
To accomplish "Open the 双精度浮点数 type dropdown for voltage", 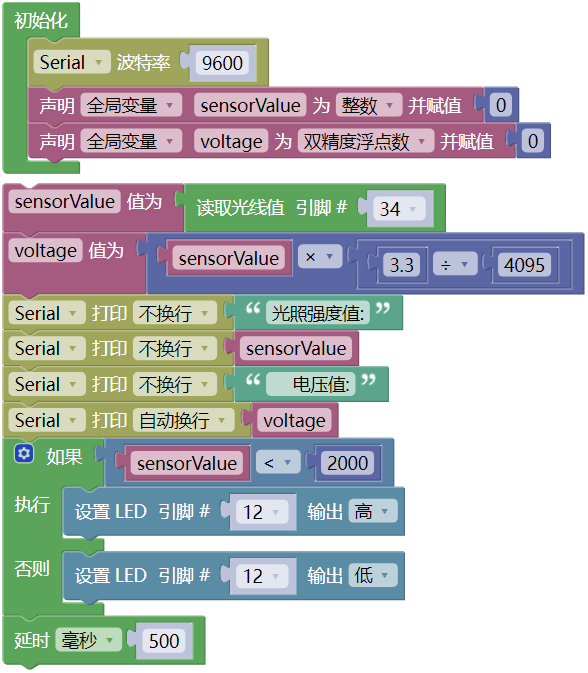I will (x=366, y=141).
